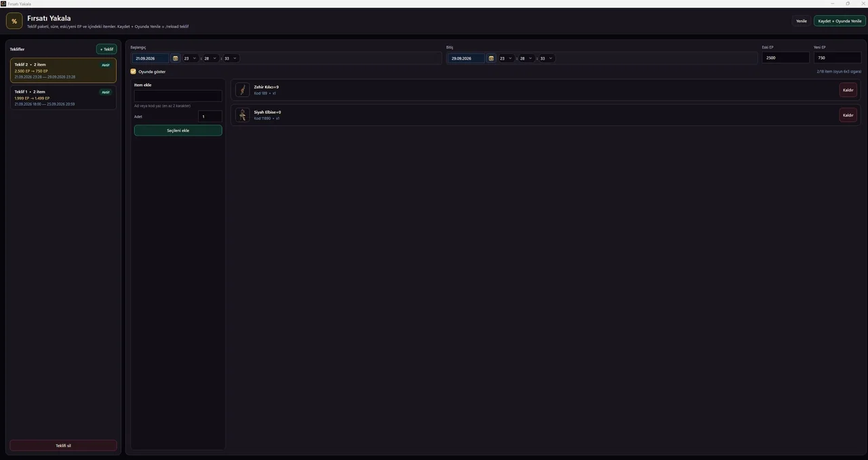Viewport: 868px width, 460px height.
Task: Click the Teklifi sil button
Action: [63, 446]
